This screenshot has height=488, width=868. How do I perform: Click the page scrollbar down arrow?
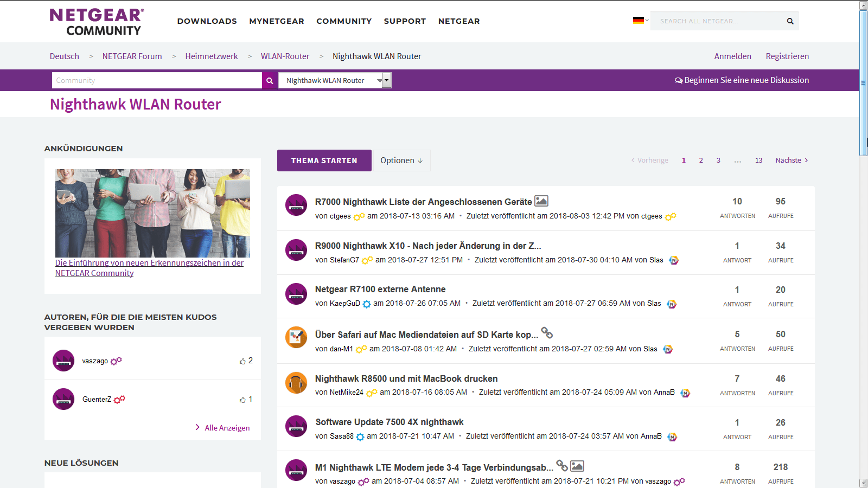click(x=864, y=483)
